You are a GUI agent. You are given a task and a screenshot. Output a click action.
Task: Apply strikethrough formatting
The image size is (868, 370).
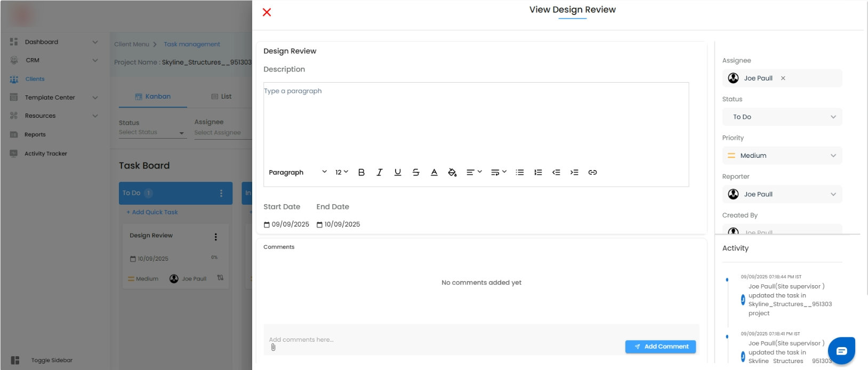point(416,172)
